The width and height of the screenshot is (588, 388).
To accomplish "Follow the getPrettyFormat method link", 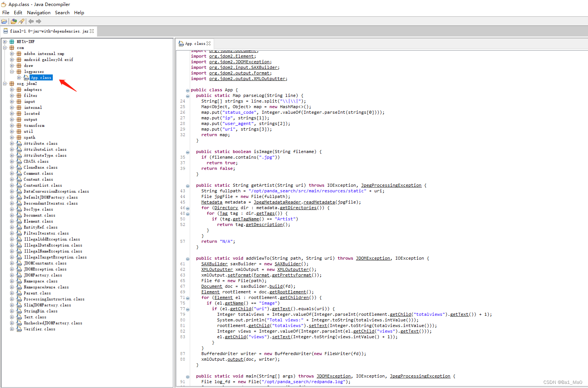I will [x=292, y=275].
